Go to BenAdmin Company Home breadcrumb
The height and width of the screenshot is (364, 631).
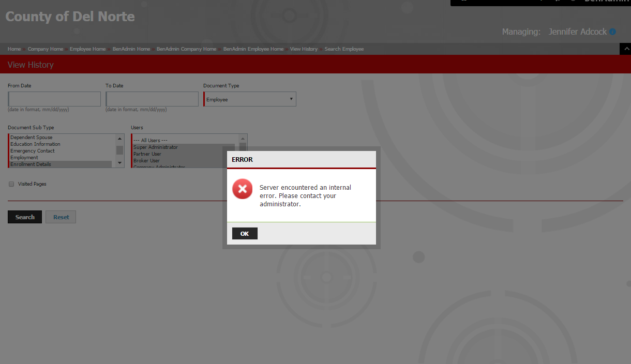click(x=187, y=49)
